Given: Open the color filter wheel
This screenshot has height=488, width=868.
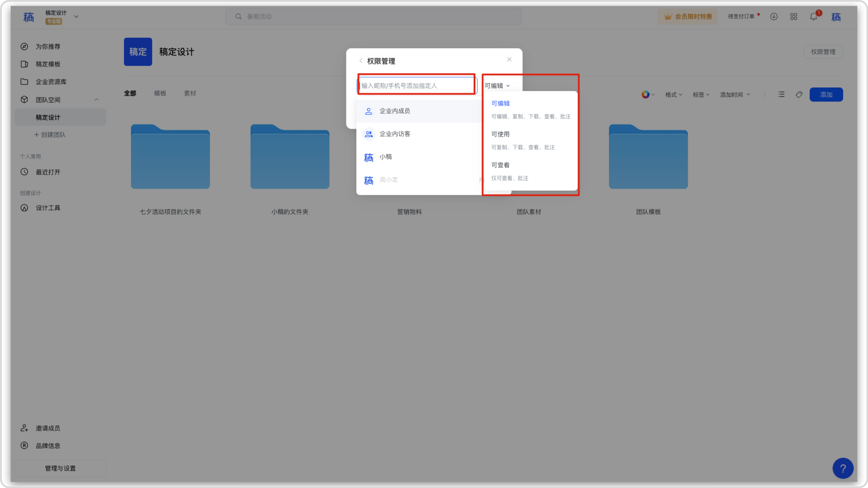Looking at the screenshot, I should pyautogui.click(x=645, y=95).
